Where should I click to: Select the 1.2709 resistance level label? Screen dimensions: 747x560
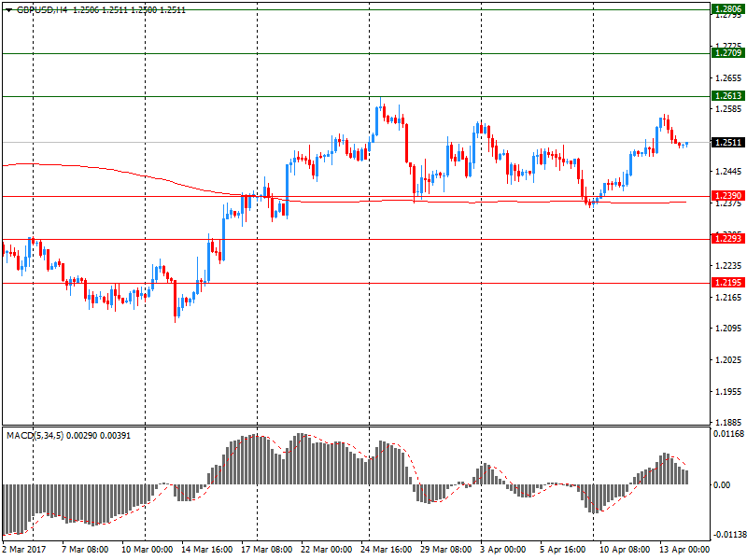point(728,53)
